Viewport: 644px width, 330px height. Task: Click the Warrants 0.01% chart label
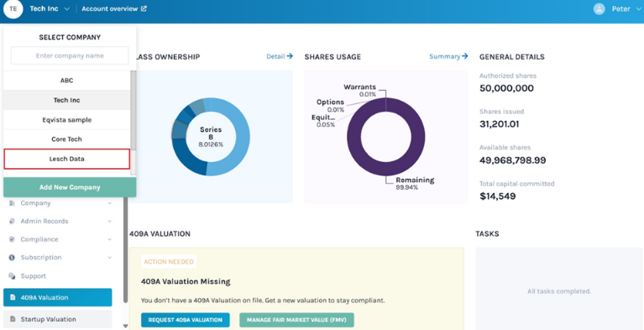(360, 91)
